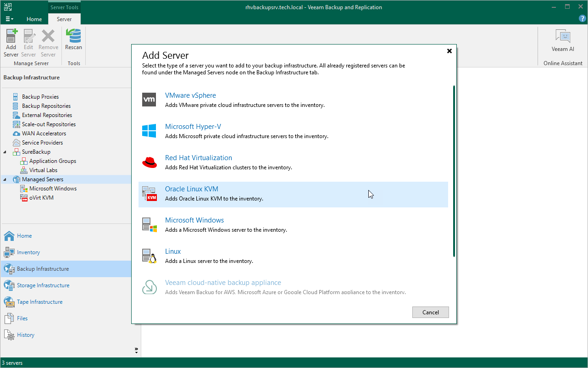588x368 pixels.
Task: Open the Inventory view icon
Action: [x=9, y=252]
